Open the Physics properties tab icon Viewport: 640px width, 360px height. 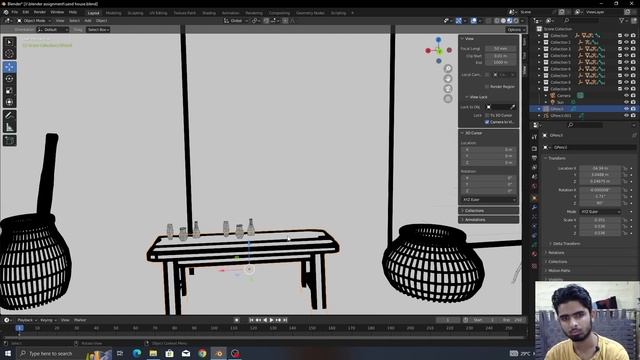[534, 227]
